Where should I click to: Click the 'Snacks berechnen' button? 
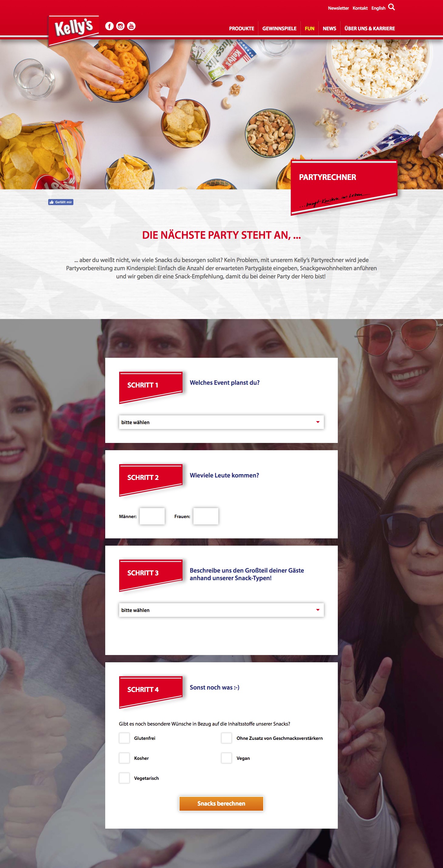point(221,803)
